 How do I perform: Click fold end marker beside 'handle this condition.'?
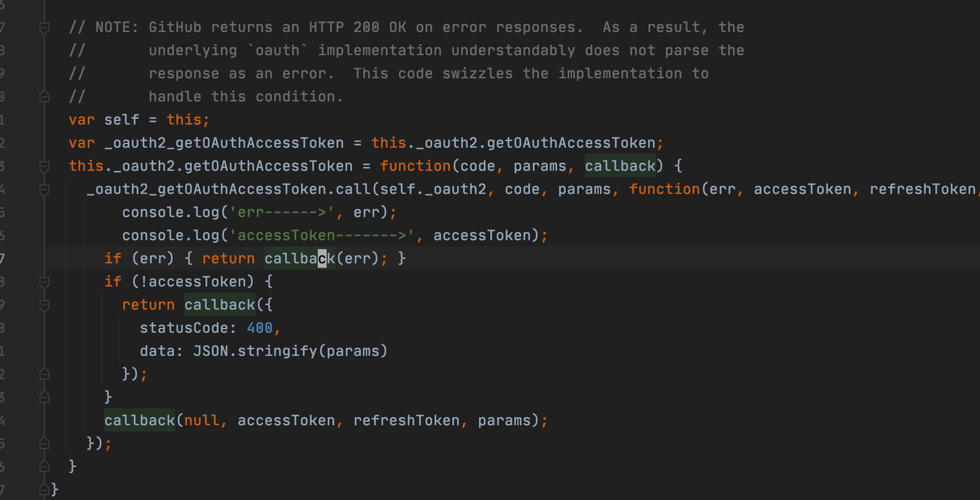(45, 96)
